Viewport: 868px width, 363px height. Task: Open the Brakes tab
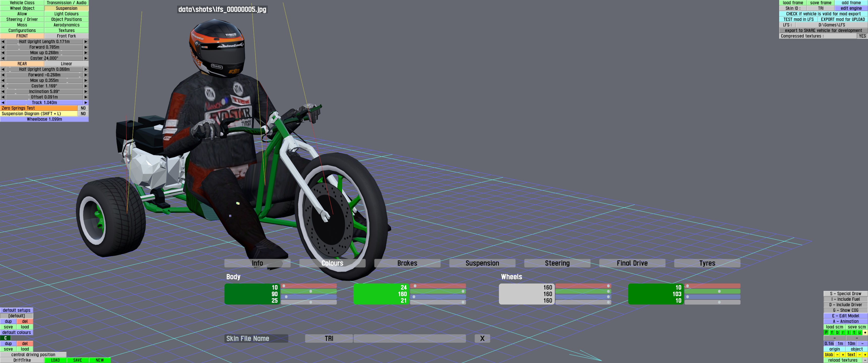(407, 263)
